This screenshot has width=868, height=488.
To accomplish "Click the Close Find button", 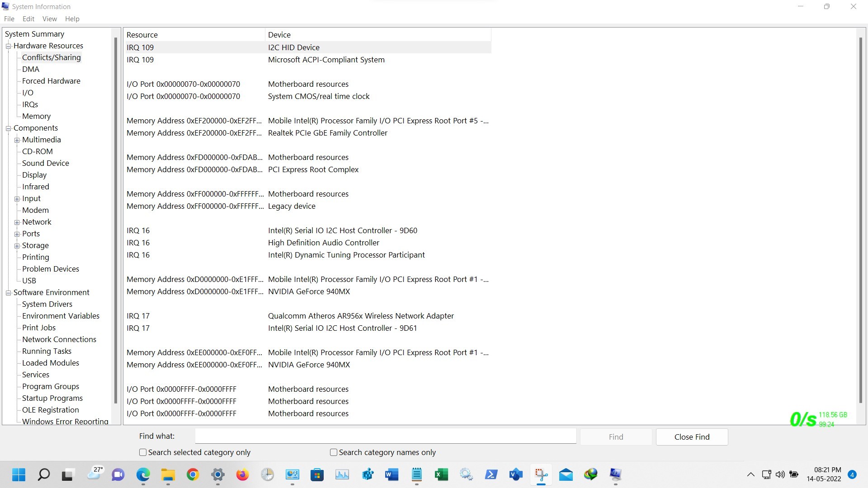I will point(692,437).
